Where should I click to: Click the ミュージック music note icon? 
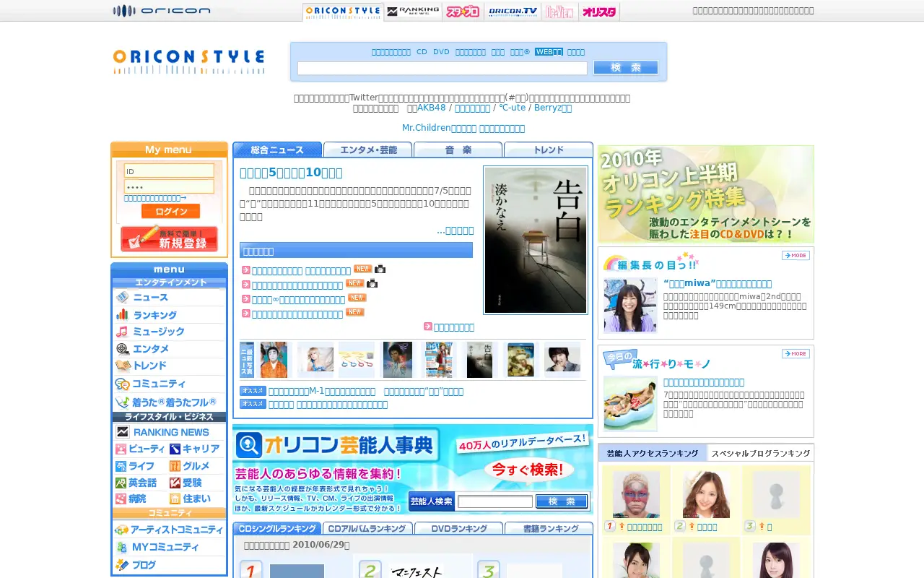pos(123,332)
